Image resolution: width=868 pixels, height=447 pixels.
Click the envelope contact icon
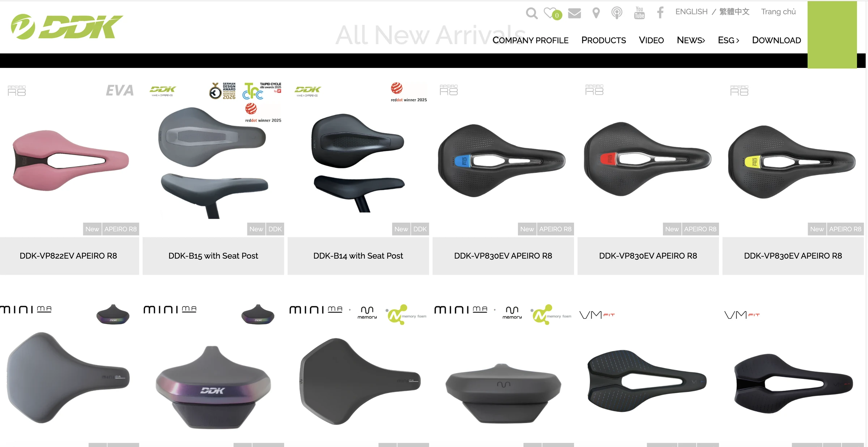pyautogui.click(x=574, y=13)
